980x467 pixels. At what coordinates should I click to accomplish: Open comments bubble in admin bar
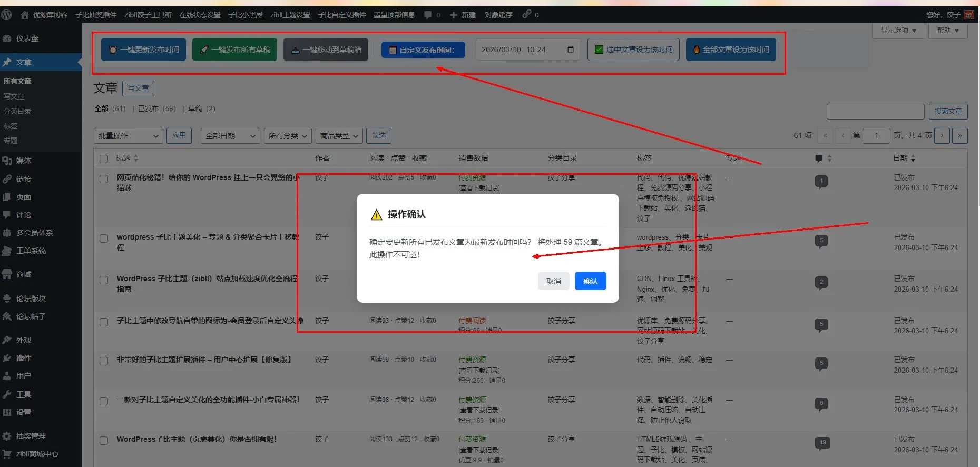(428, 15)
